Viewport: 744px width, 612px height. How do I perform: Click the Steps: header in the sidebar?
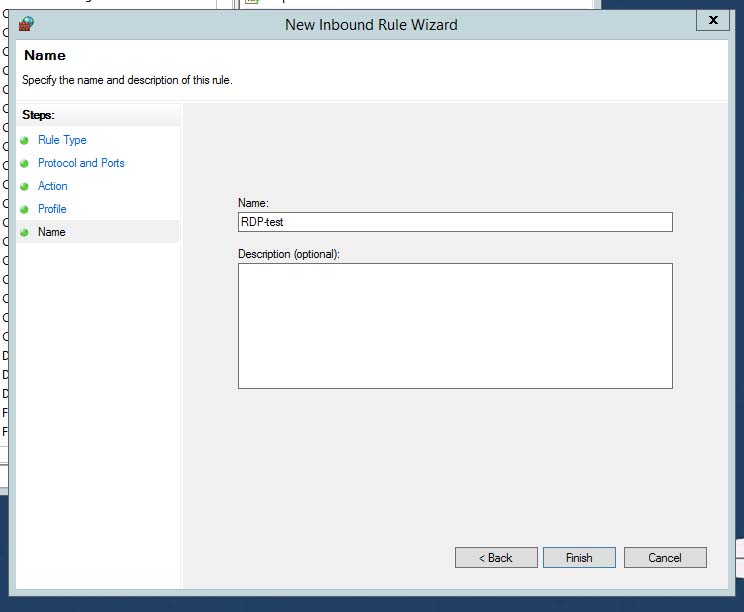38,115
